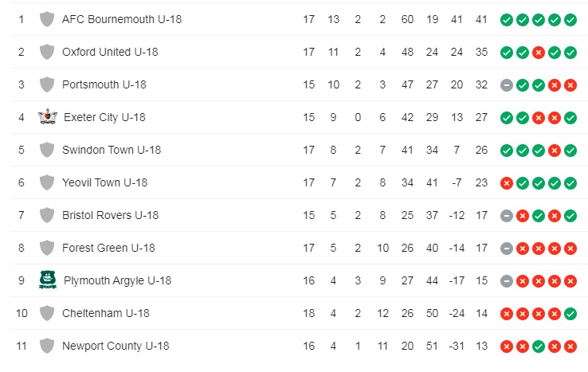Open Oxford United U-18 team page
The image size is (588, 372).
click(110, 52)
